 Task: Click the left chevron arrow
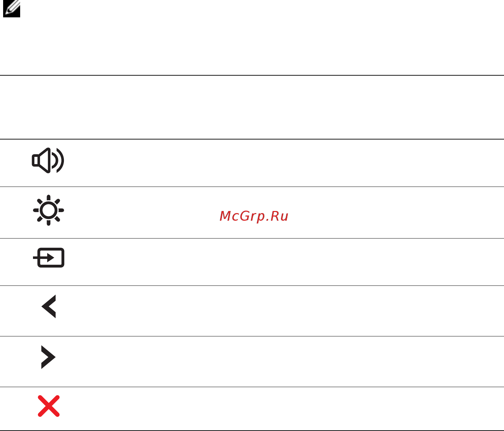[49, 307]
